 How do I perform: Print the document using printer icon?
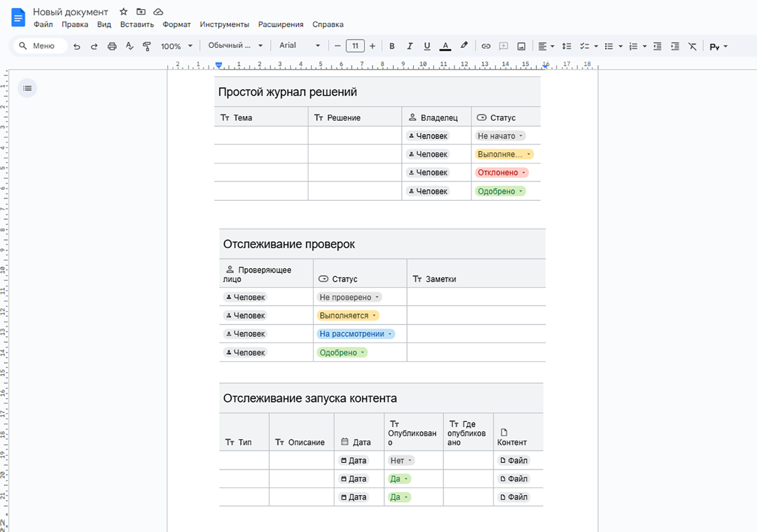(x=112, y=46)
